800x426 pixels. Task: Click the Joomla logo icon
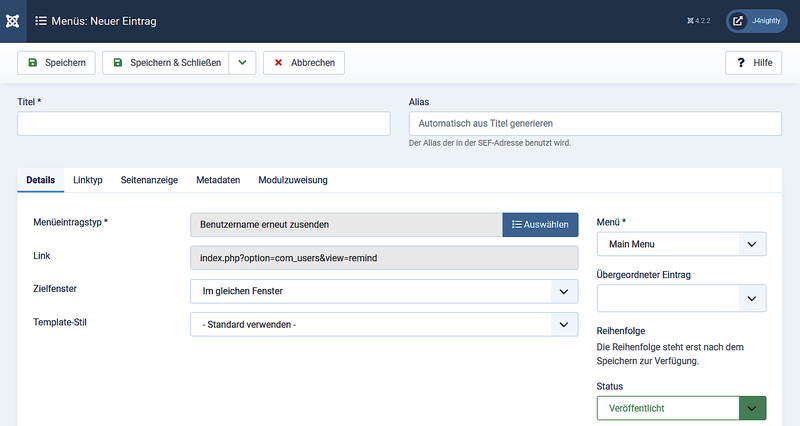[12, 20]
